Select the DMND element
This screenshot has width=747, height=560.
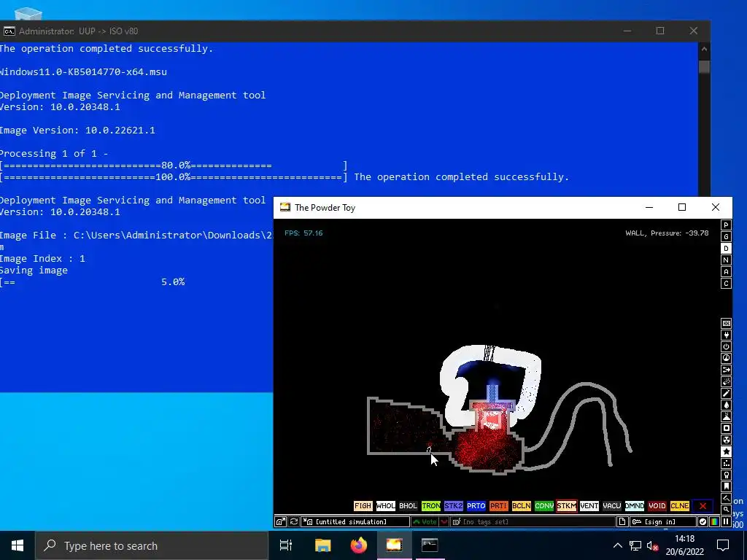point(635,506)
